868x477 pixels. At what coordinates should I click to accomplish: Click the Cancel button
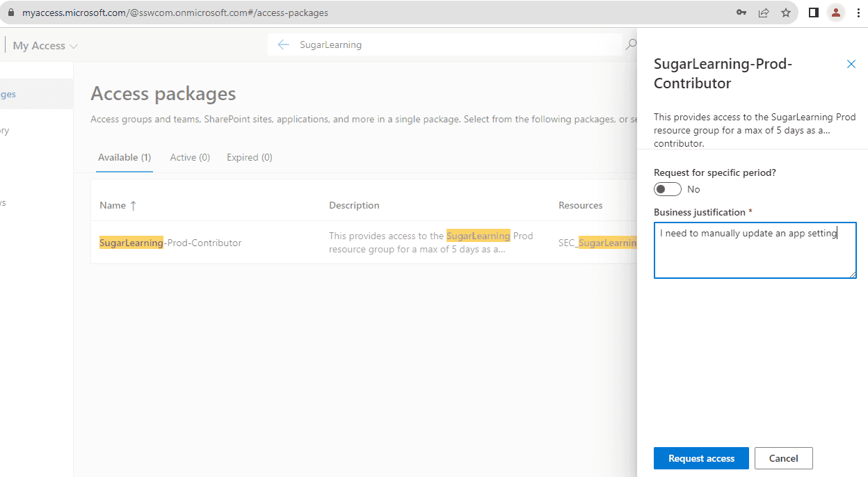point(783,458)
